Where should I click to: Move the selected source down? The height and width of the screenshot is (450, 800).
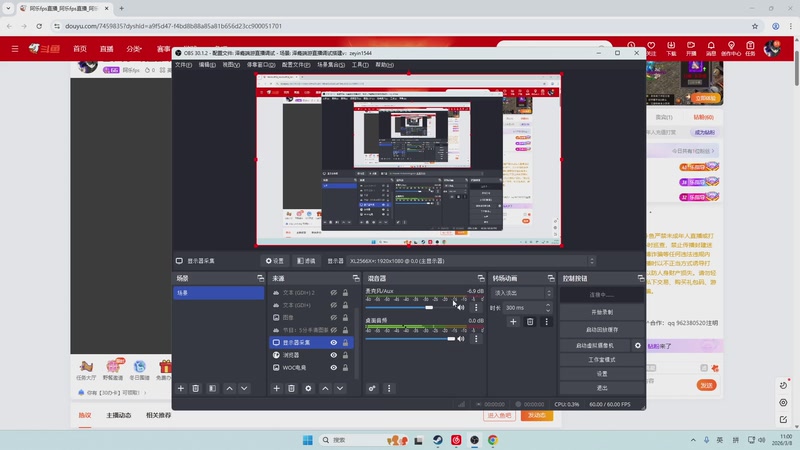[x=340, y=388]
